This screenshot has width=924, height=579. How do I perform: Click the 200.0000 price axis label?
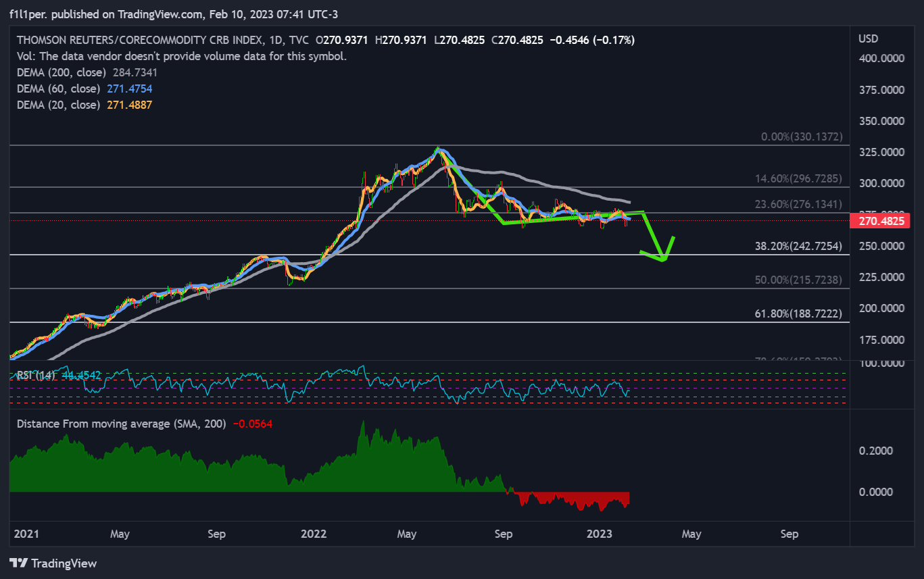tap(881, 308)
